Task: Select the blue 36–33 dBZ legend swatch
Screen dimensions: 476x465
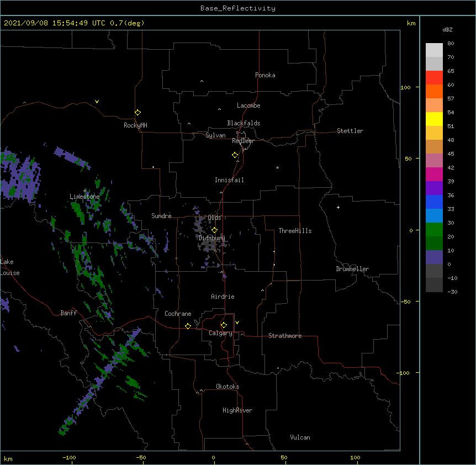Action: [434, 202]
